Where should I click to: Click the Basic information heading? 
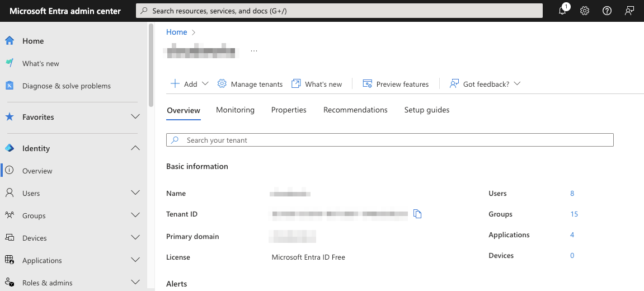click(197, 166)
